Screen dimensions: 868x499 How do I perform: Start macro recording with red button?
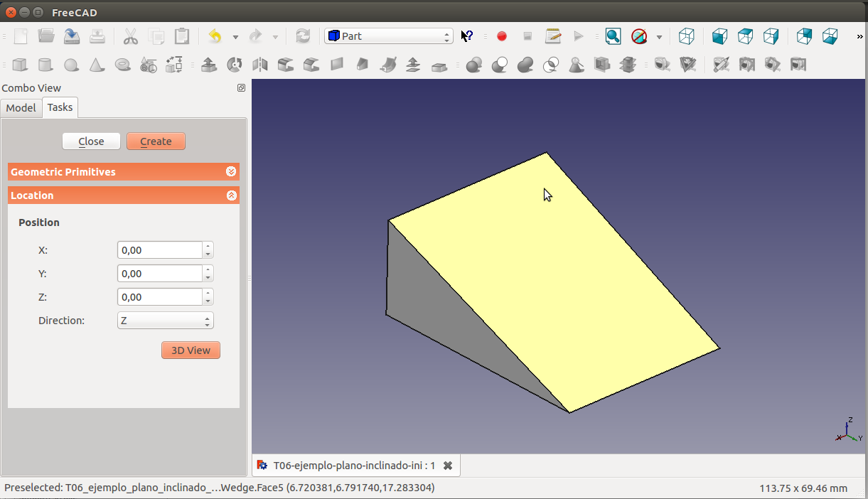[502, 36]
